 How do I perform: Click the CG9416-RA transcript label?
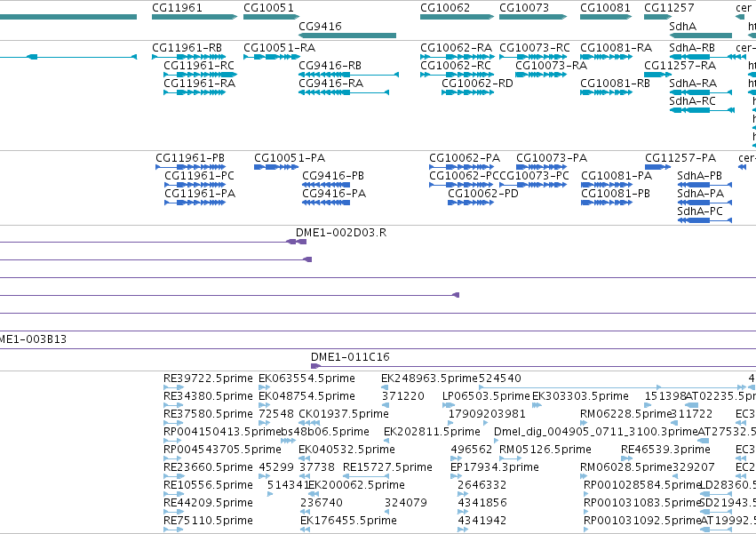click(331, 83)
